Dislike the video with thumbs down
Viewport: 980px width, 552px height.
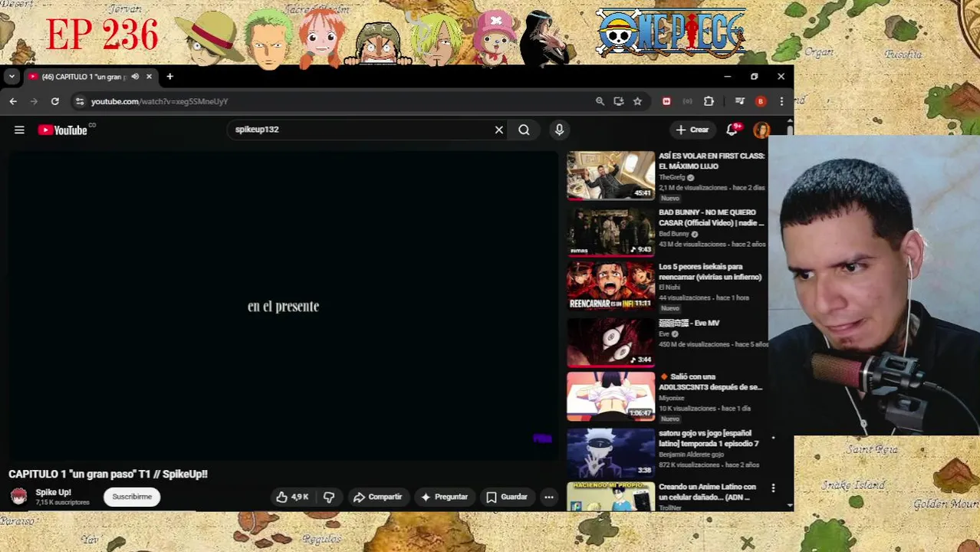tap(328, 497)
